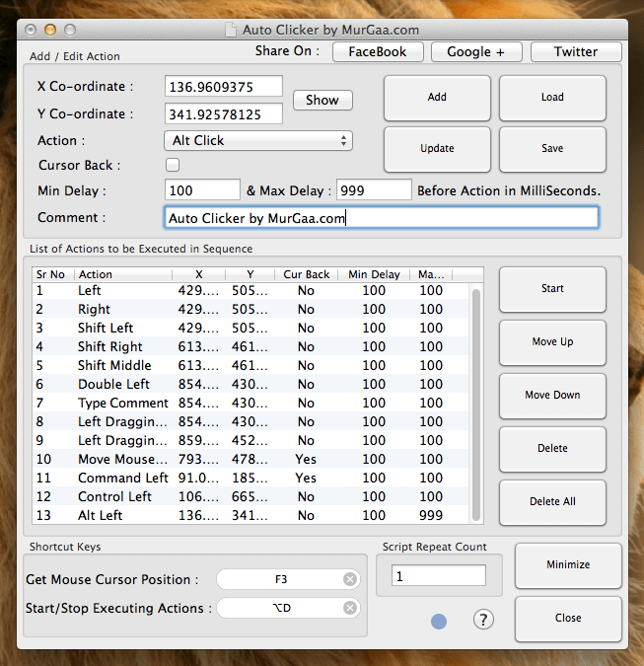Share on Twitter
The width and height of the screenshot is (644, 666).
pyautogui.click(x=576, y=52)
